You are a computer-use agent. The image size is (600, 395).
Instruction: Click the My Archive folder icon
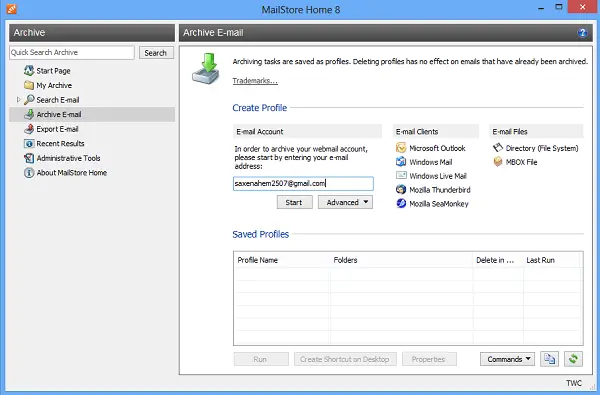pos(29,85)
